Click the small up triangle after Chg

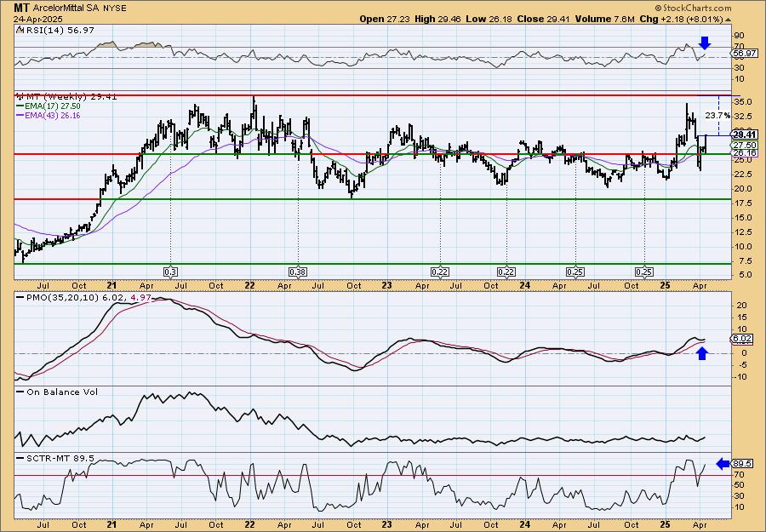click(728, 20)
